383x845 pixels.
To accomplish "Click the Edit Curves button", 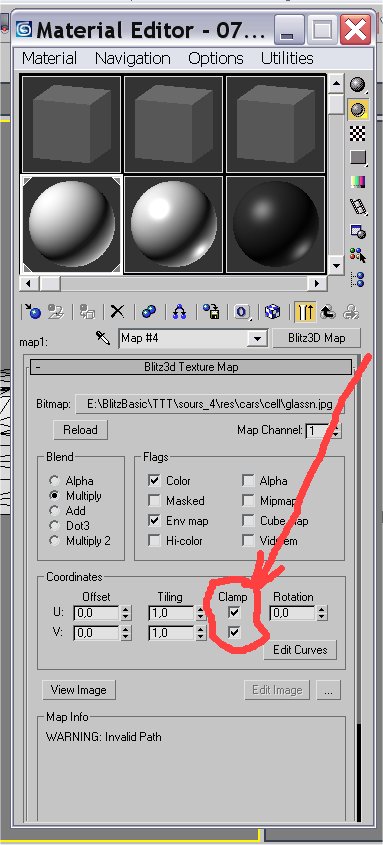I will coord(300,650).
